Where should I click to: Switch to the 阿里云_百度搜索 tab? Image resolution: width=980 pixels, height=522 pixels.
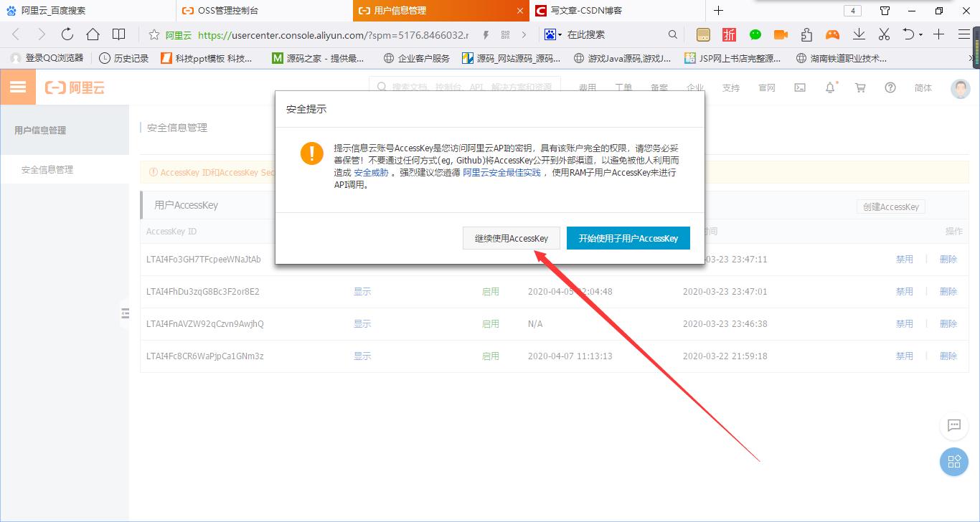click(88, 11)
